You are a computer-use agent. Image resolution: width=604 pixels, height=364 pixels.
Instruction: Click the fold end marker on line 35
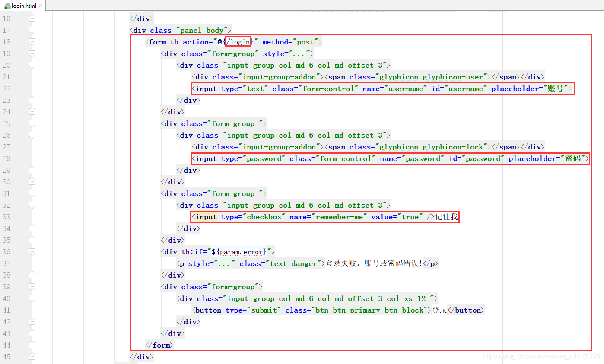click(x=32, y=240)
